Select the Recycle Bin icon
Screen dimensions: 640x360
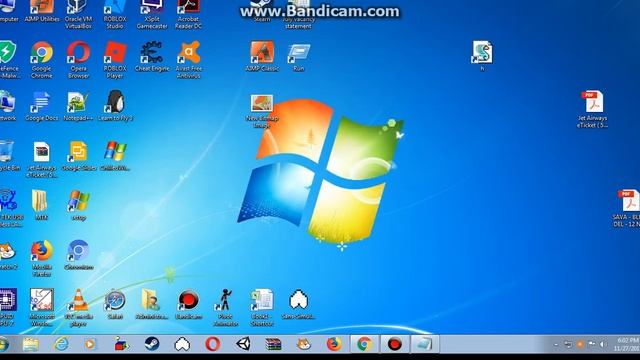8,156
